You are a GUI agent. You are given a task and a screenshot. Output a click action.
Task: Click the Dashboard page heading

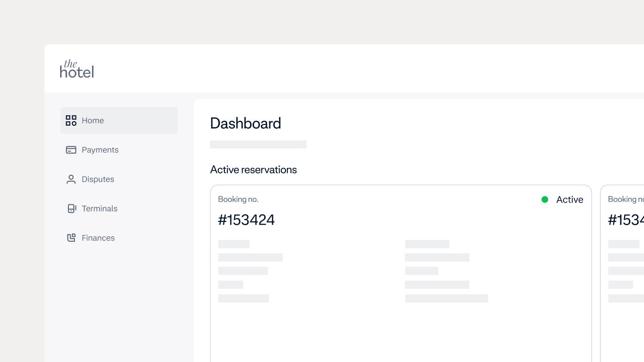click(x=245, y=123)
